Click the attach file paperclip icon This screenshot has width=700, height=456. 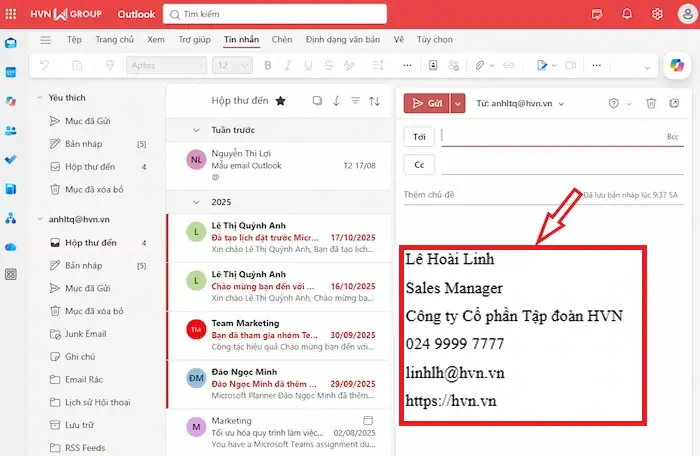479,66
